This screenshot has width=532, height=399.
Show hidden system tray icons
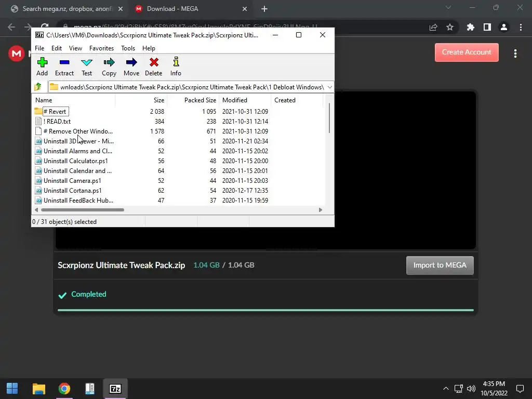[x=446, y=389]
